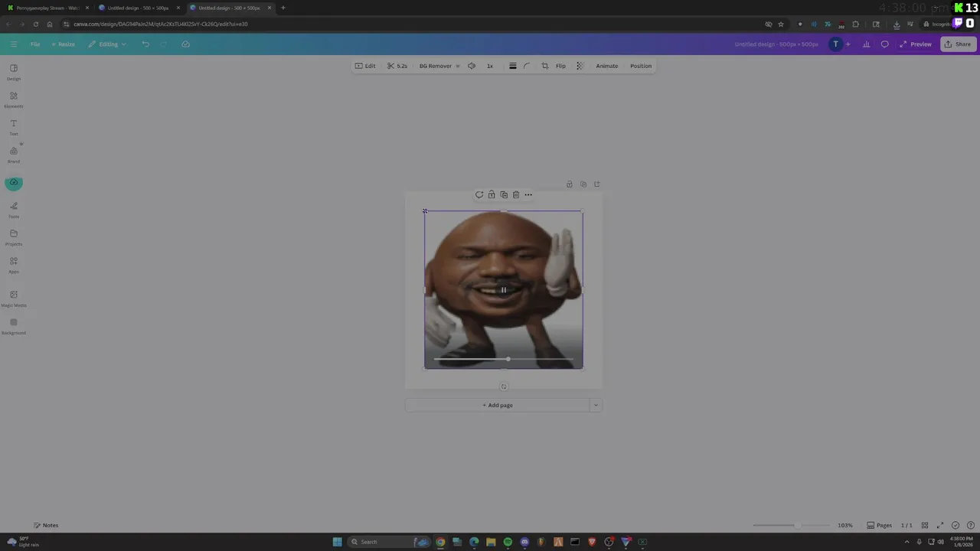Click the Add page button
Image resolution: width=980 pixels, height=551 pixels.
(x=498, y=406)
